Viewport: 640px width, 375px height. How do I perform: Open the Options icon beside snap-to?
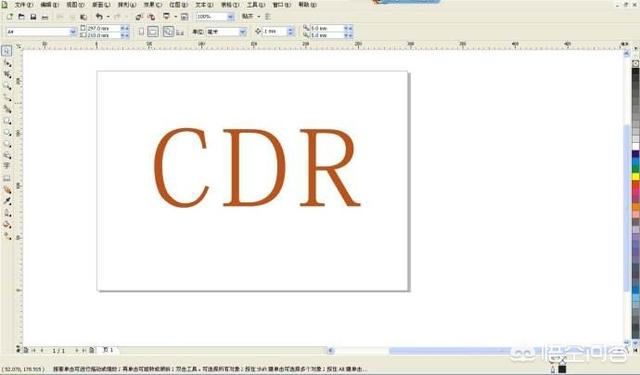(268, 16)
